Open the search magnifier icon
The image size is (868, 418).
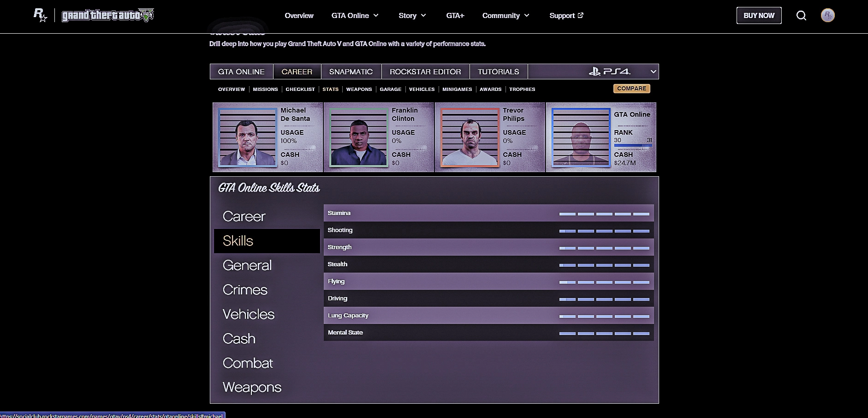[801, 16]
